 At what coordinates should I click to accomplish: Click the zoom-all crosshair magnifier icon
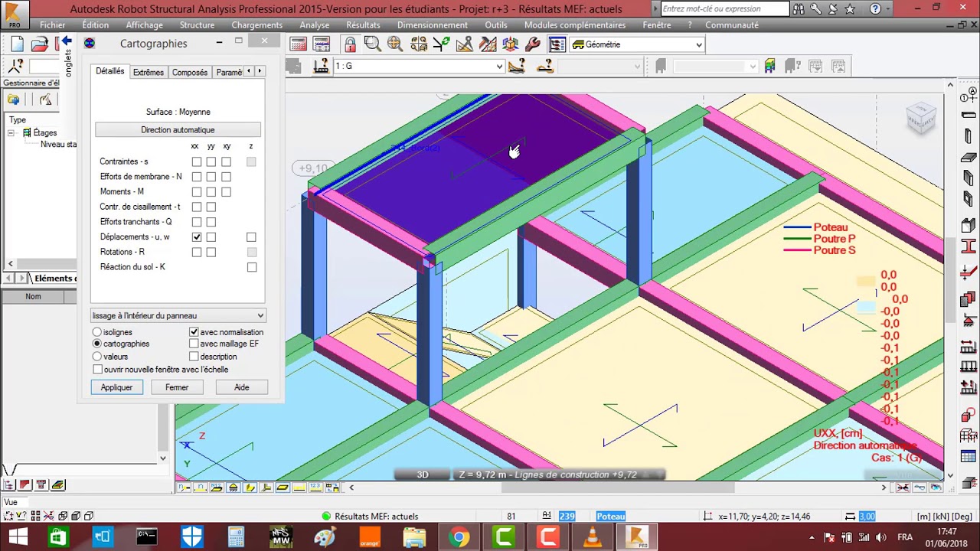(395, 44)
